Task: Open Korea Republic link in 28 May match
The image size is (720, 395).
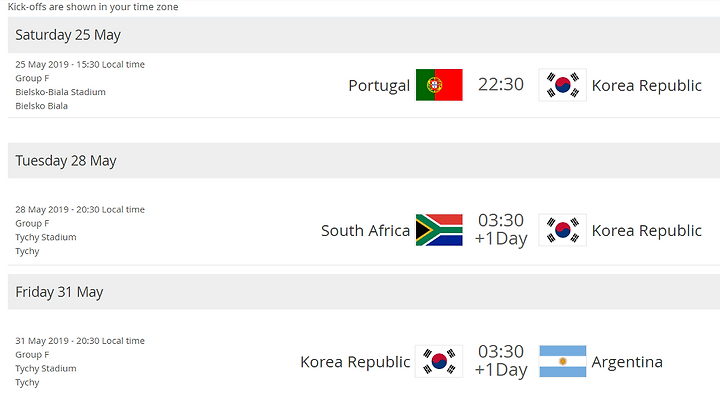Action: tap(647, 230)
